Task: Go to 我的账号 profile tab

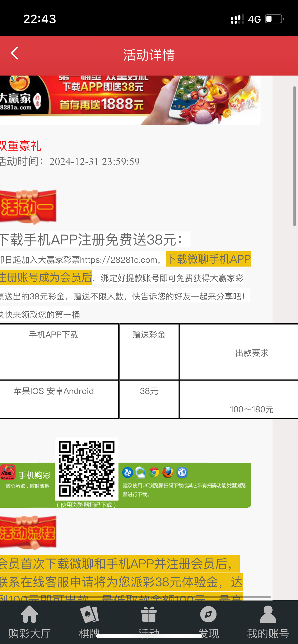Action: tap(268, 622)
